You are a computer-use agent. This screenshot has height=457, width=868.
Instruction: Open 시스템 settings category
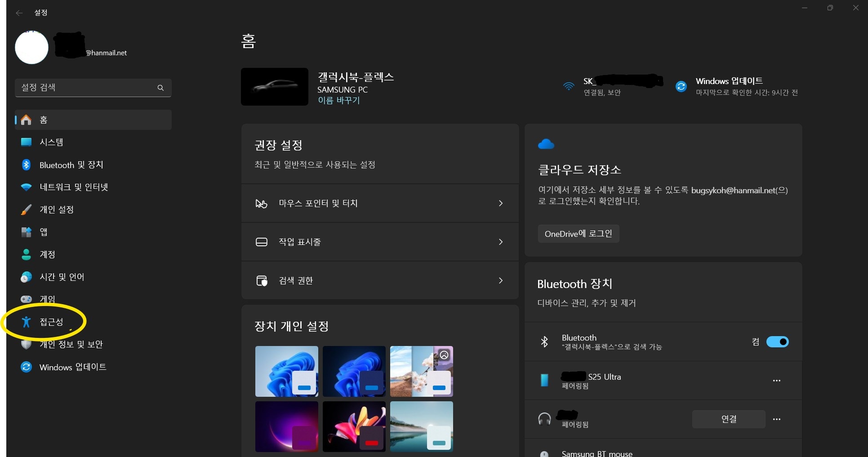click(93, 142)
